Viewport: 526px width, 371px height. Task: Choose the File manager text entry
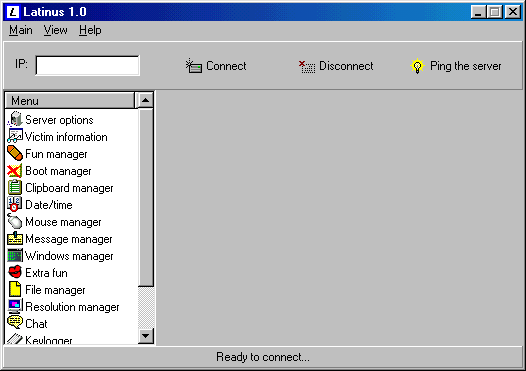click(x=55, y=290)
